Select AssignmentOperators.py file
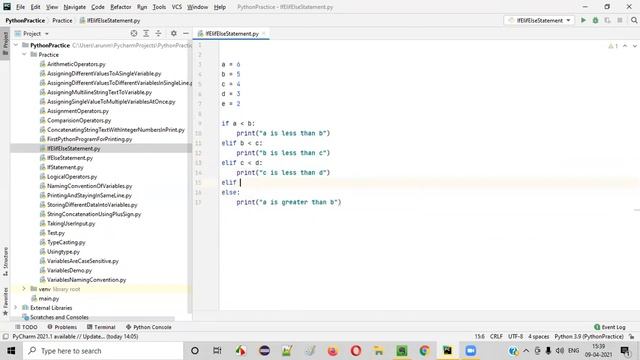 click(78, 111)
